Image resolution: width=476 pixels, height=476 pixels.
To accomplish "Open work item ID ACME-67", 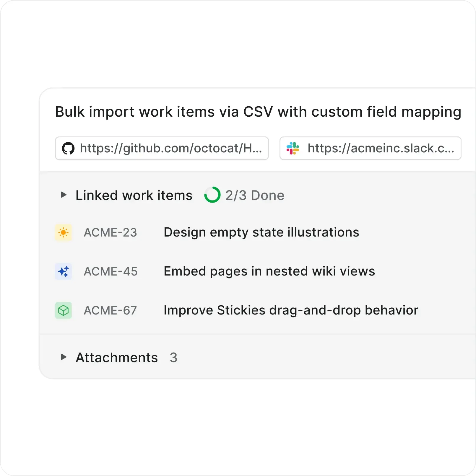I will click(x=111, y=311).
